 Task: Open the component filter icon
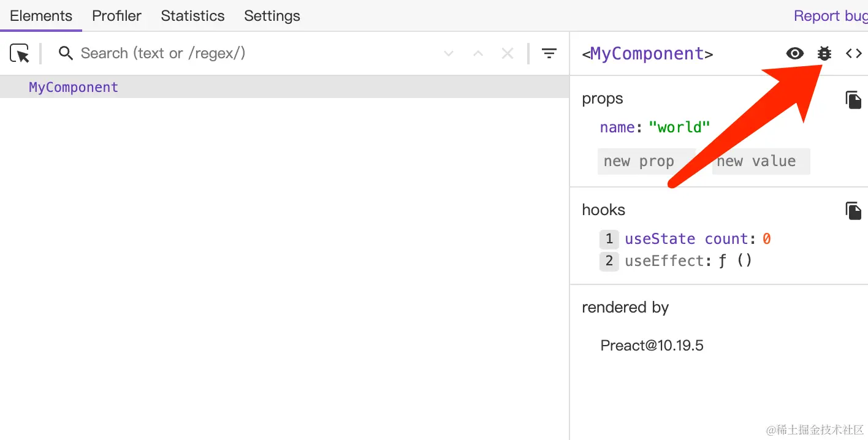pyautogui.click(x=549, y=54)
